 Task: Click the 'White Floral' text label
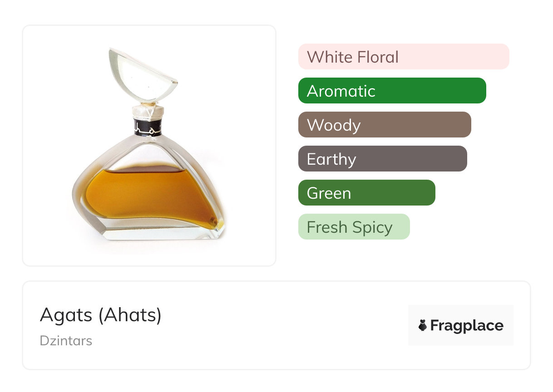(353, 57)
